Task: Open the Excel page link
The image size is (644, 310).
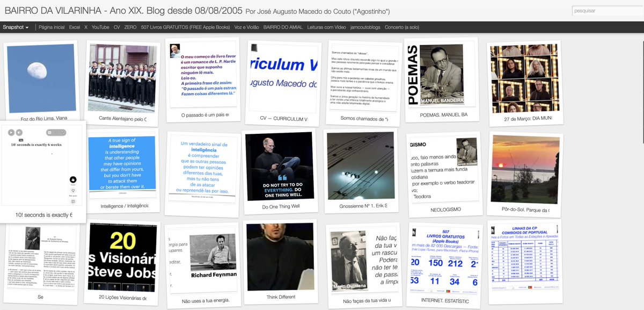Action: pos(75,27)
